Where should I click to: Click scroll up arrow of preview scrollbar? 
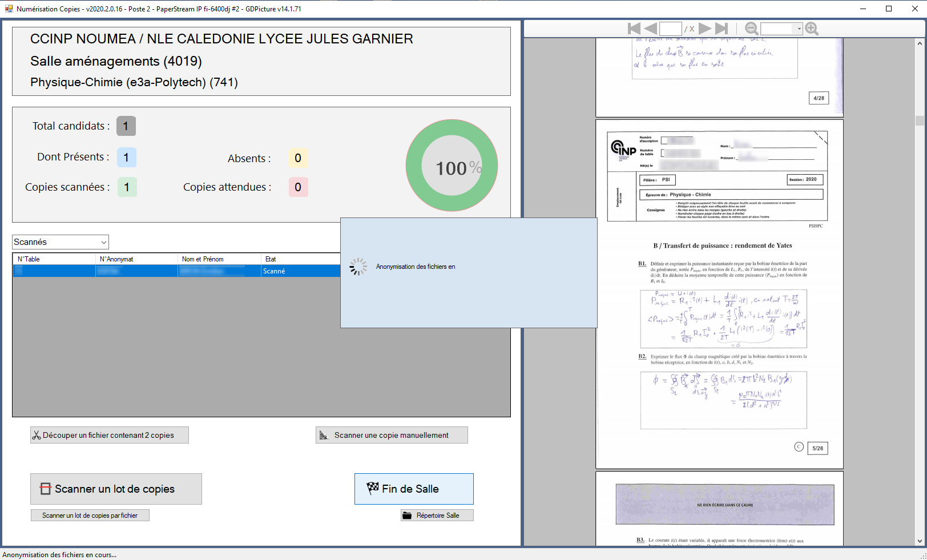pyautogui.click(x=920, y=43)
